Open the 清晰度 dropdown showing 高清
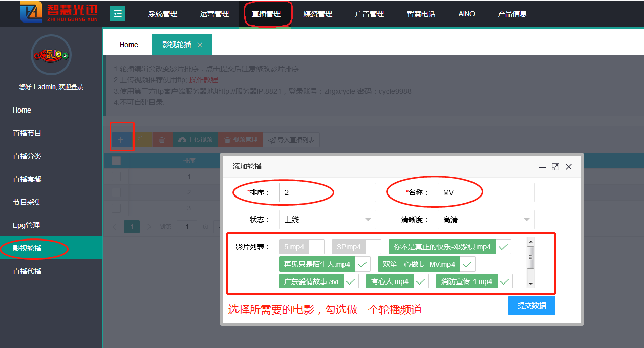Viewport: 644px width, 348px height. 486,220
